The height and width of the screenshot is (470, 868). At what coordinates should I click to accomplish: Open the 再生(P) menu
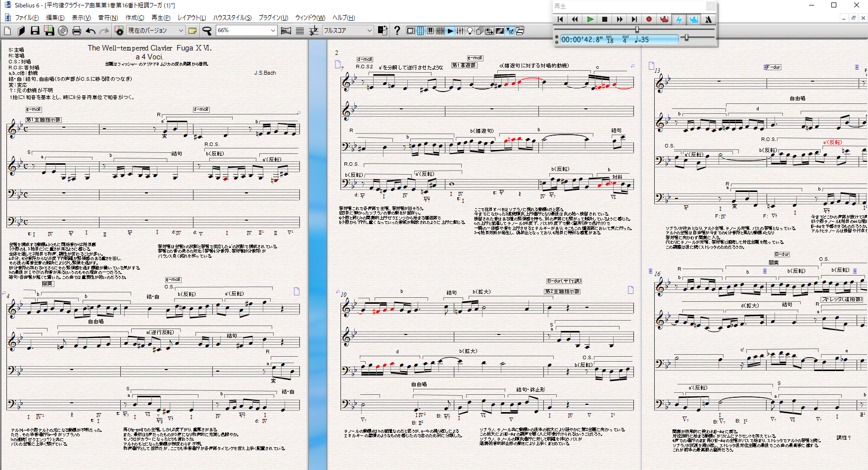[x=161, y=17]
